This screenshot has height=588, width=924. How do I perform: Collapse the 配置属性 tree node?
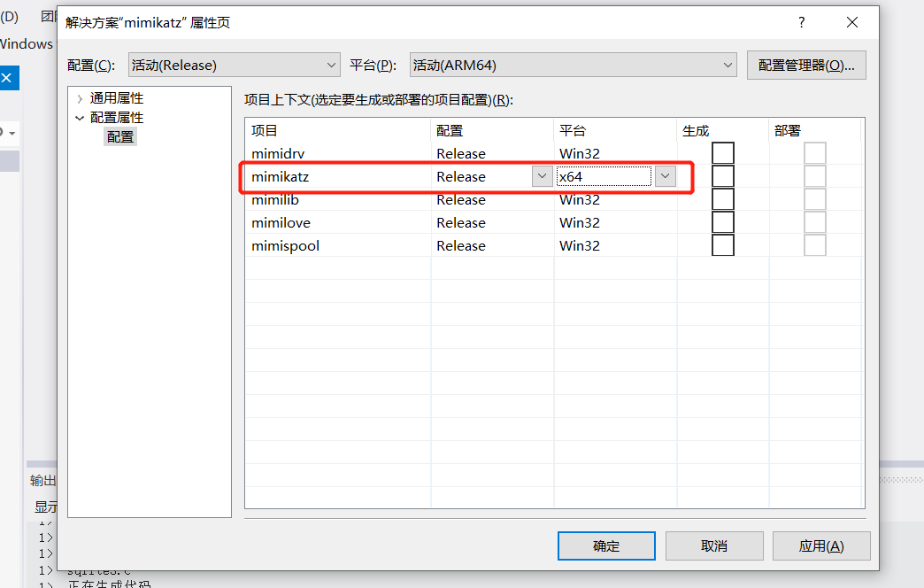80,118
